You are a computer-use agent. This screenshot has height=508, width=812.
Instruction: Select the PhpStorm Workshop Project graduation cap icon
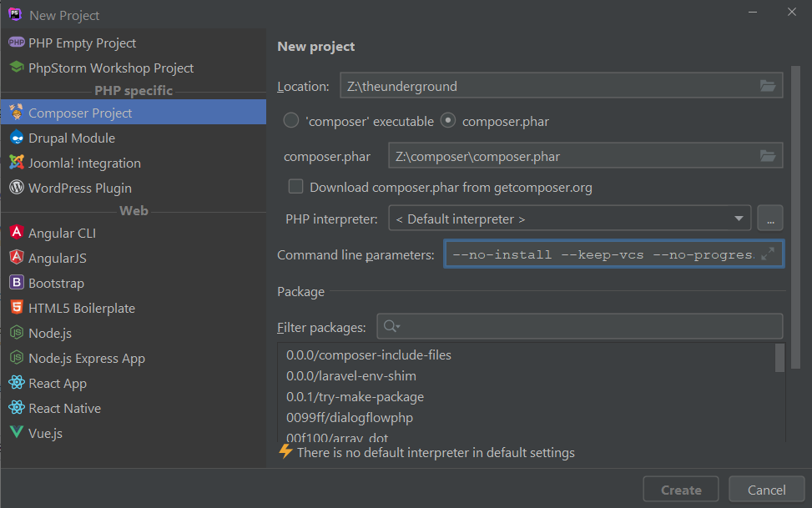coord(17,68)
